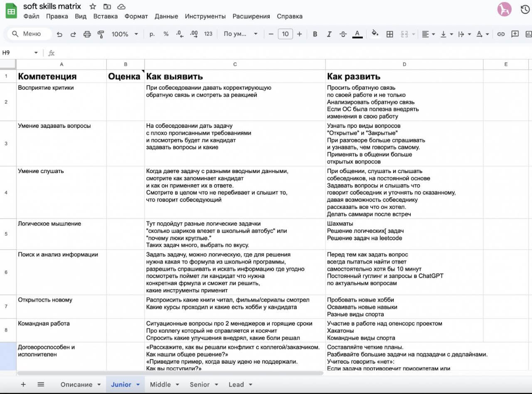Screen dimensions: 532x394
Task: Open the Данные menu
Action: (166, 16)
